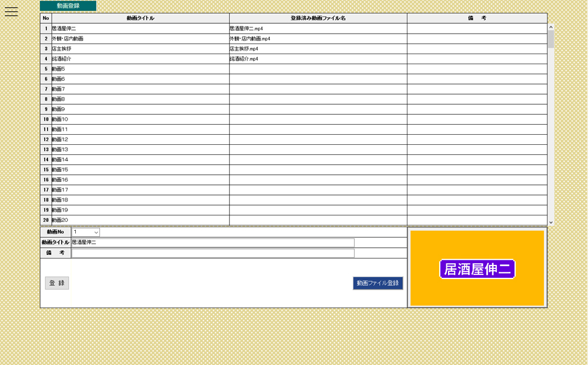Select title cell 店主挨拶 in row 3
The width and height of the screenshot is (588, 365).
click(x=141, y=49)
